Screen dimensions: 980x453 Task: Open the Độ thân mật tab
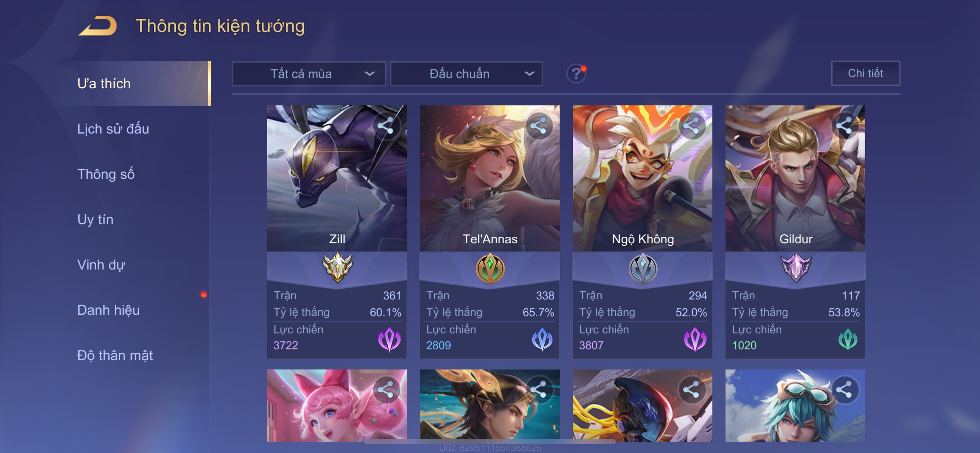(x=115, y=355)
